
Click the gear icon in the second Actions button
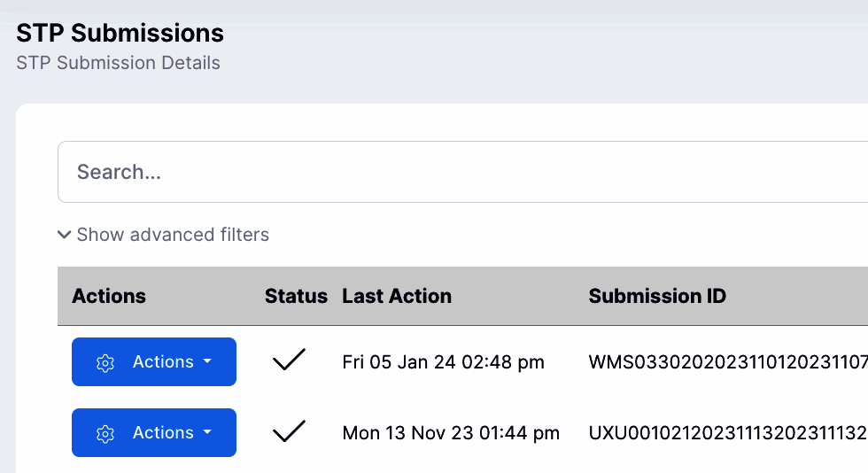(x=105, y=433)
